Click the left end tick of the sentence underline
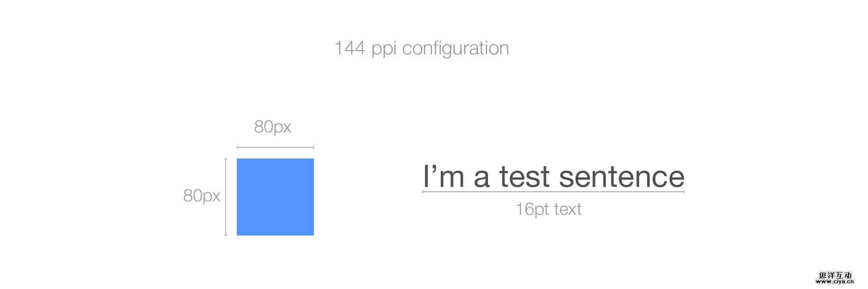This screenshot has height=289, width=868. [x=423, y=192]
